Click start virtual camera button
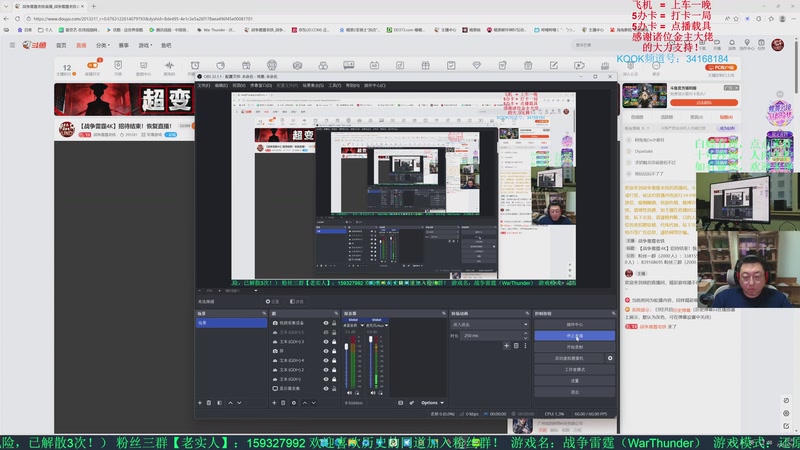Viewport: 800px width, 450px height. [569, 358]
